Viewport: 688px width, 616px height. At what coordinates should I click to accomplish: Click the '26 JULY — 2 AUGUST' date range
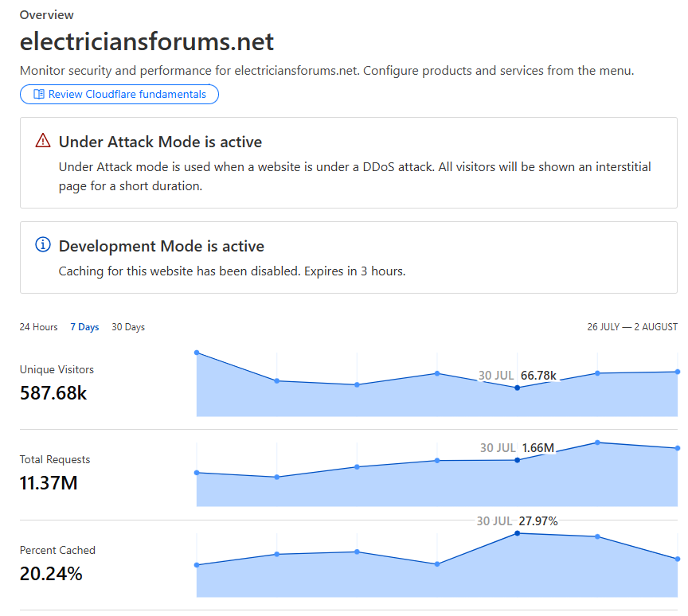632,327
